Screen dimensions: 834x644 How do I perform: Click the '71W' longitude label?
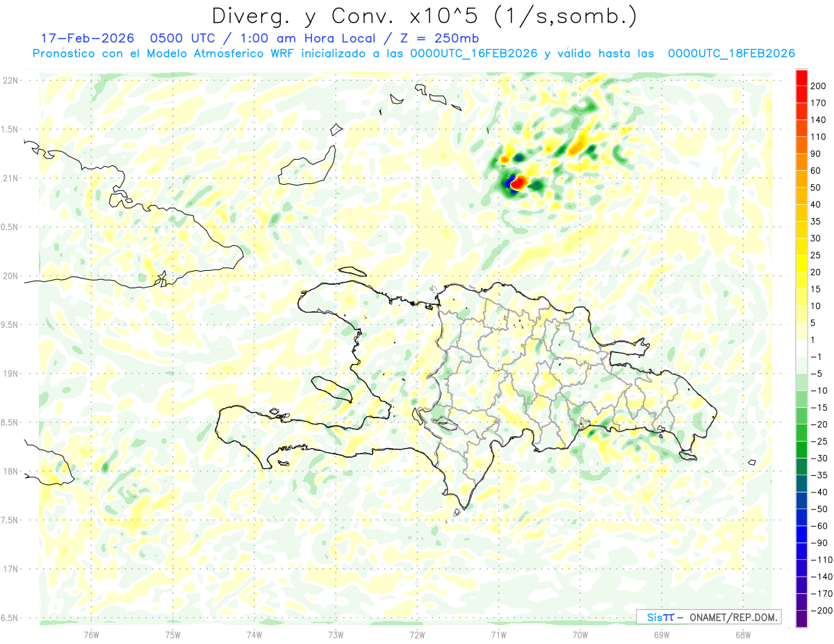pyautogui.click(x=498, y=635)
